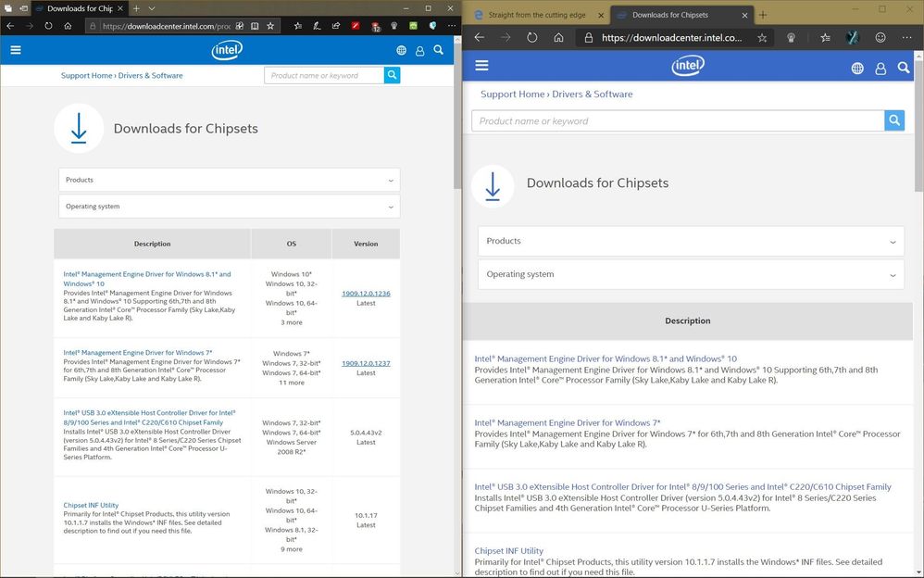Expand Products dropdown in right window

pyautogui.click(x=691, y=241)
